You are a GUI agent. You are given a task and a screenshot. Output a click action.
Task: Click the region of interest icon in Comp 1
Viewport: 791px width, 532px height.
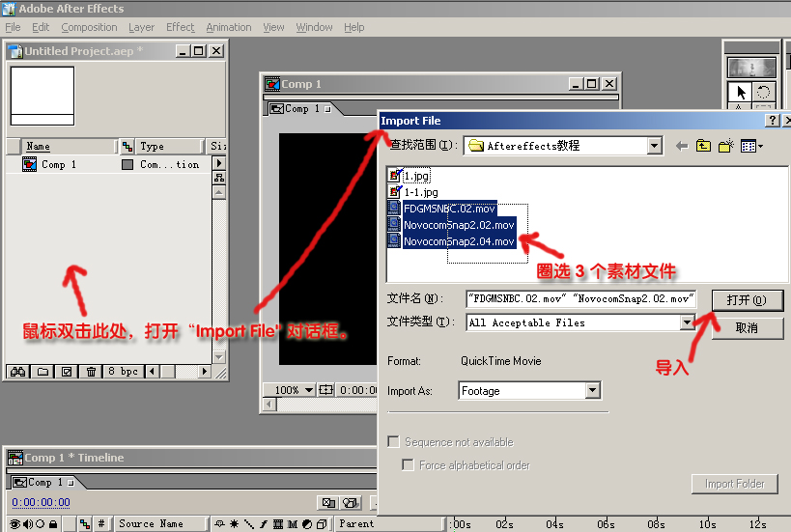point(326,390)
